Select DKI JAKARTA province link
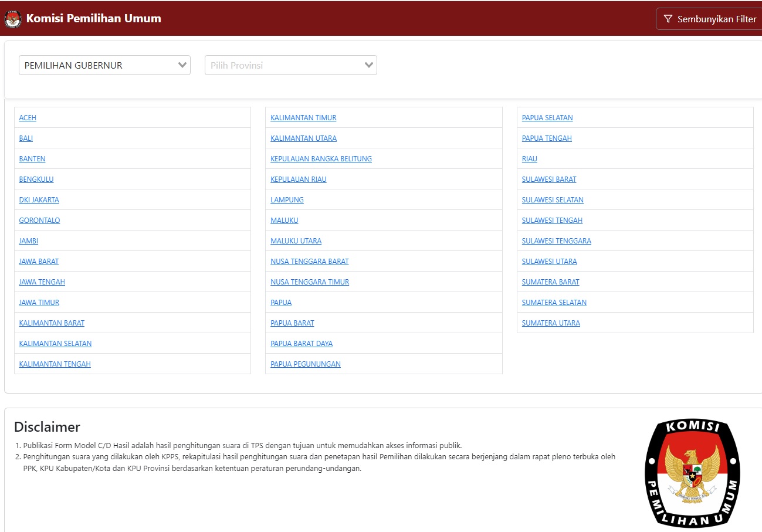Screen dimensions: 762x532 [x=39, y=200]
